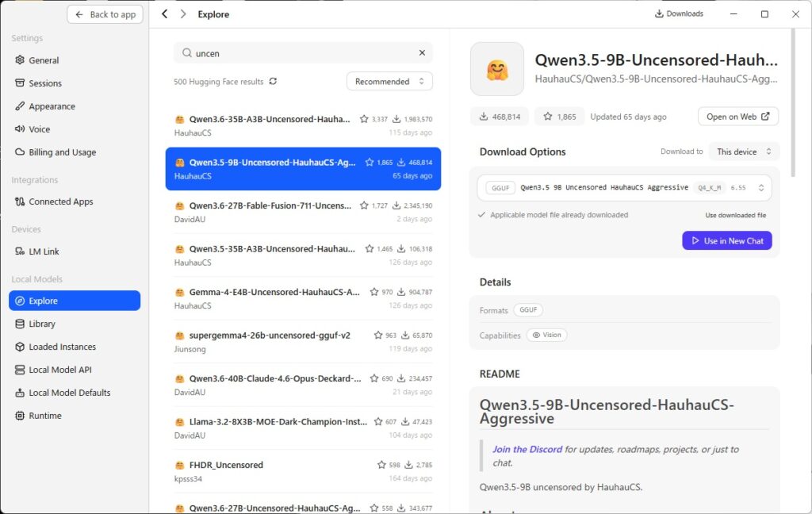The image size is (812, 514).
Task: Click download icon on Gemma-4-E4B row
Action: pyautogui.click(x=401, y=292)
